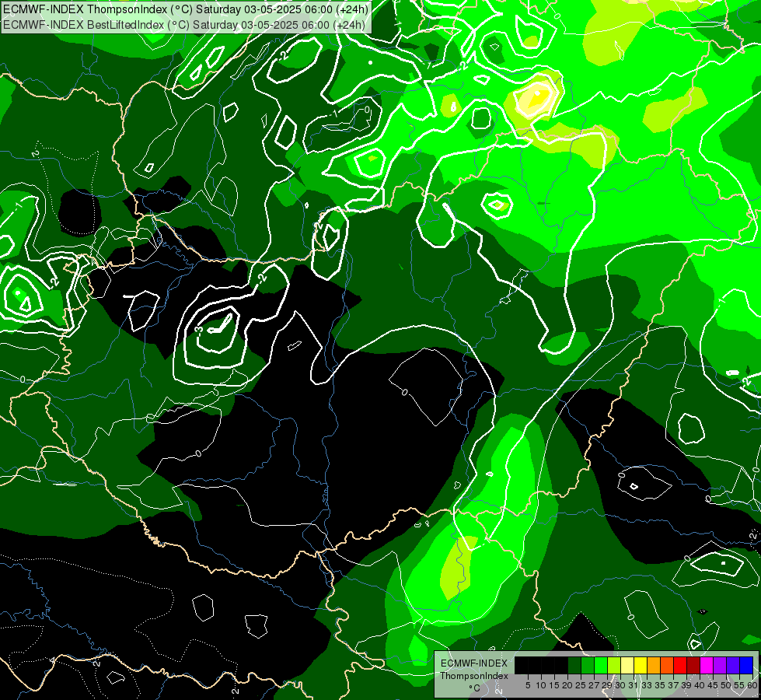Click the legend scale value 20

point(567,685)
